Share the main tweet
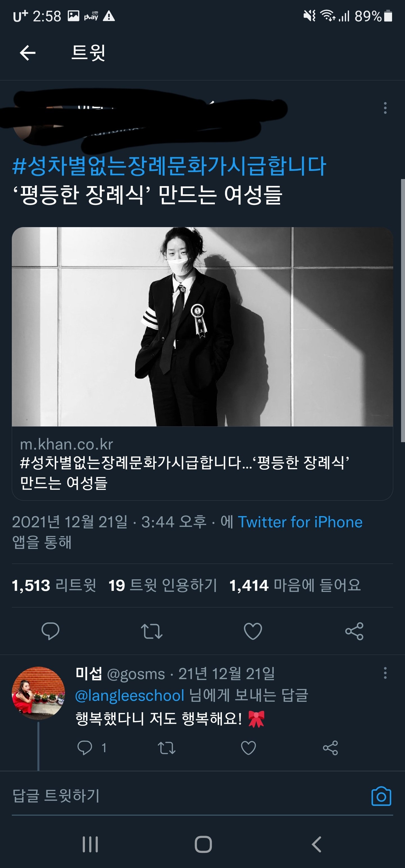405x868 pixels. click(354, 631)
